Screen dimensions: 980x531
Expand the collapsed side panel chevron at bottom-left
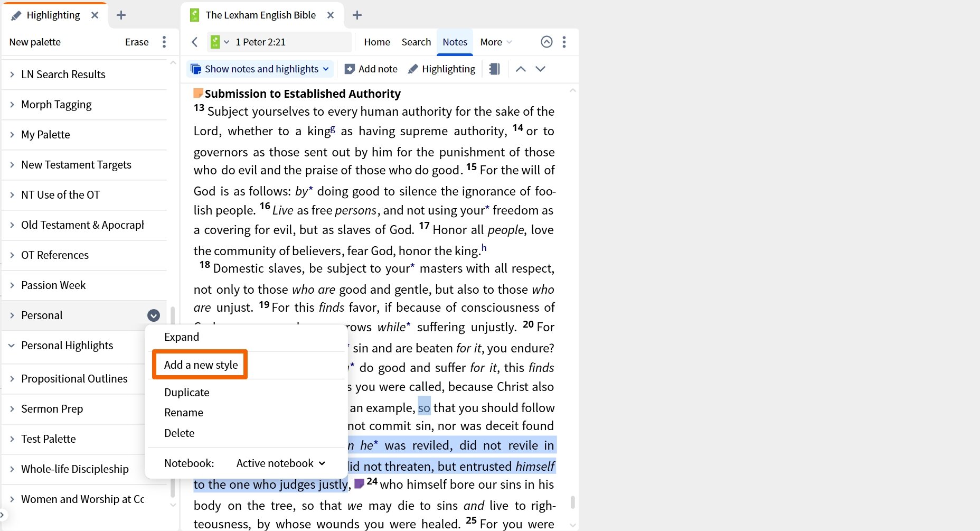2,514
